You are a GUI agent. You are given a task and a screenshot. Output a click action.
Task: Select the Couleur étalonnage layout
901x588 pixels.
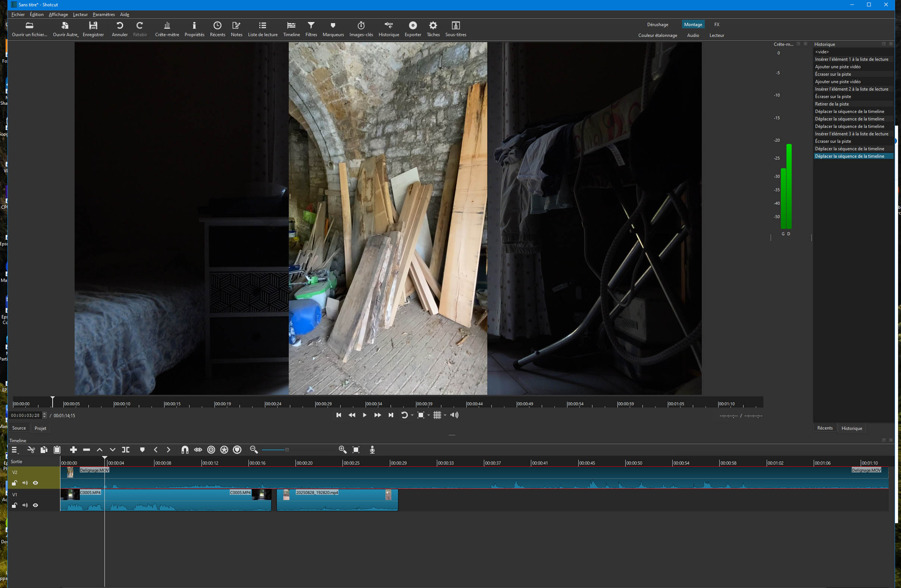[658, 35]
